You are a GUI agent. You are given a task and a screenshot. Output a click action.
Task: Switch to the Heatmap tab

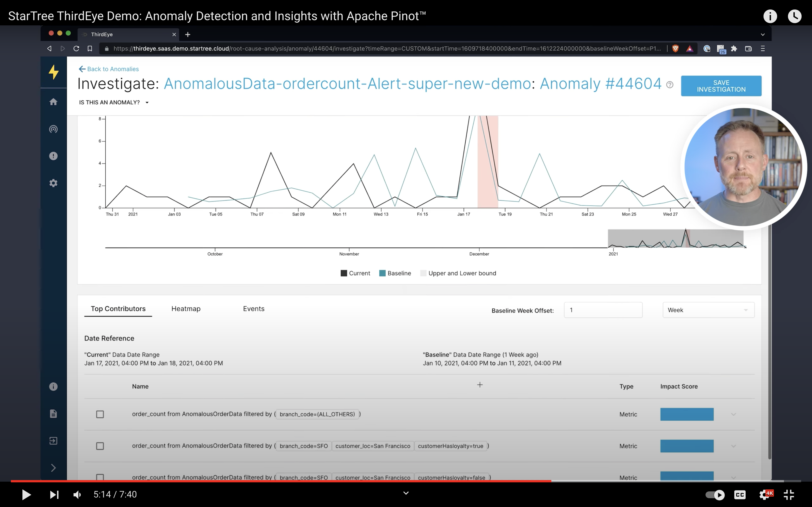tap(186, 309)
